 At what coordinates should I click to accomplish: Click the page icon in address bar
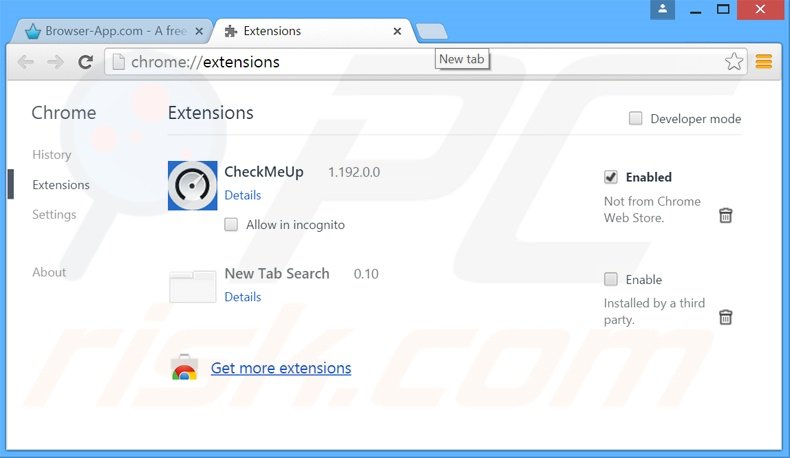pyautogui.click(x=118, y=62)
